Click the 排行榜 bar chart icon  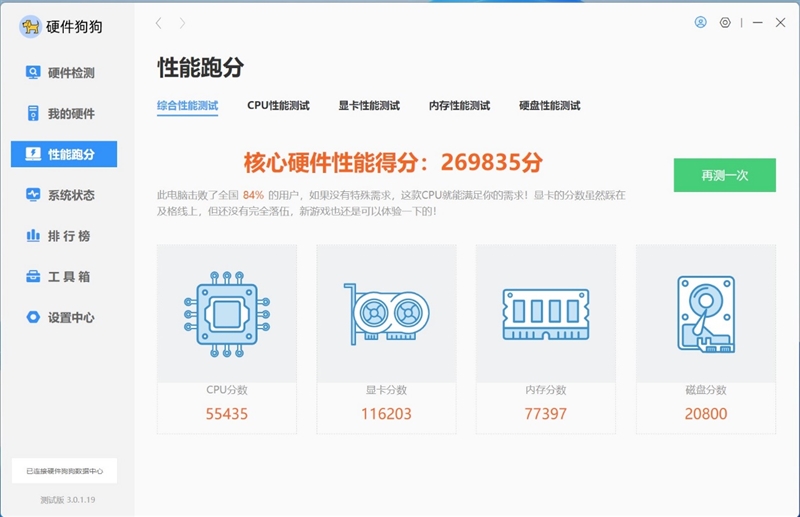coord(33,235)
